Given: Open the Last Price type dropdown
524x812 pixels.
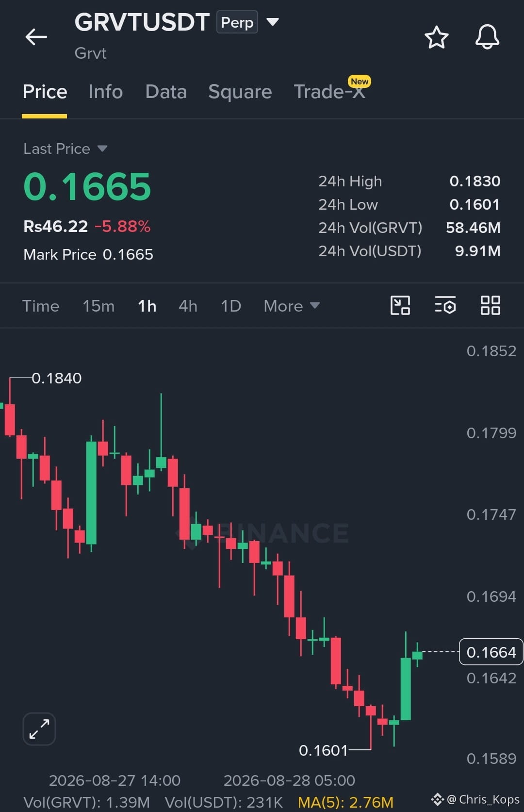Looking at the screenshot, I should [65, 149].
